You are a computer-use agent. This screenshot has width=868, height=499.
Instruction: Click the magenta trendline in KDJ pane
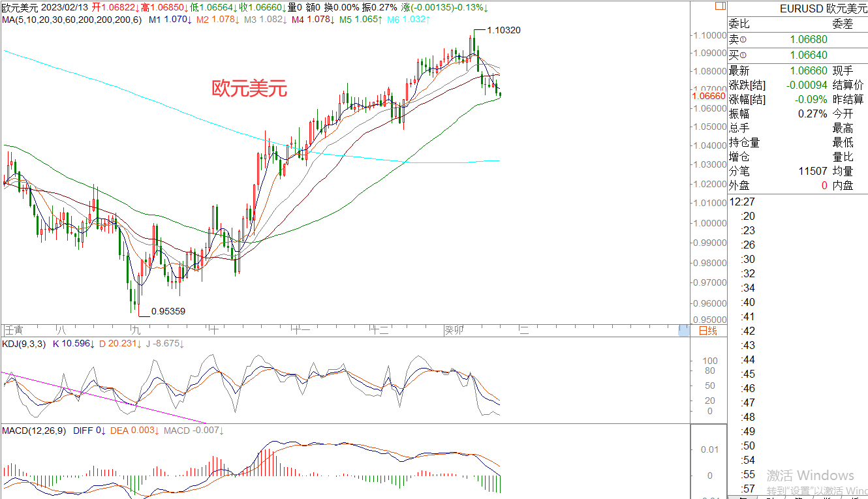tap(104, 398)
